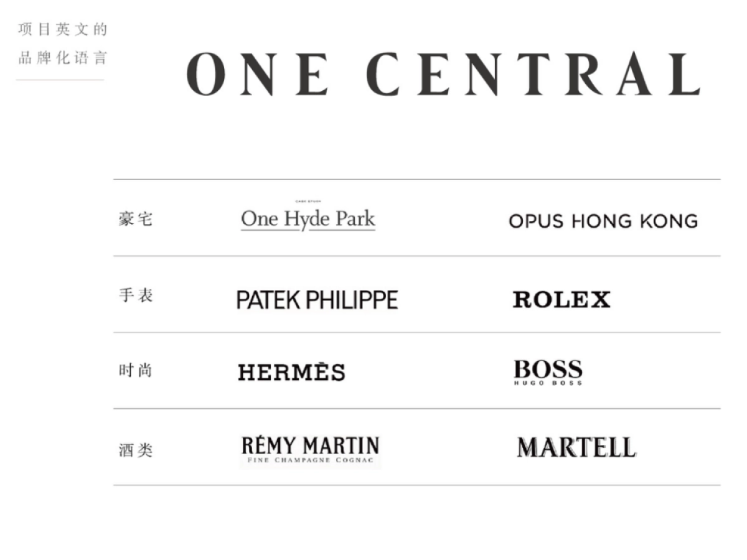Select the 手表 row label
Screen dimensions: 747x560
[x=135, y=295]
